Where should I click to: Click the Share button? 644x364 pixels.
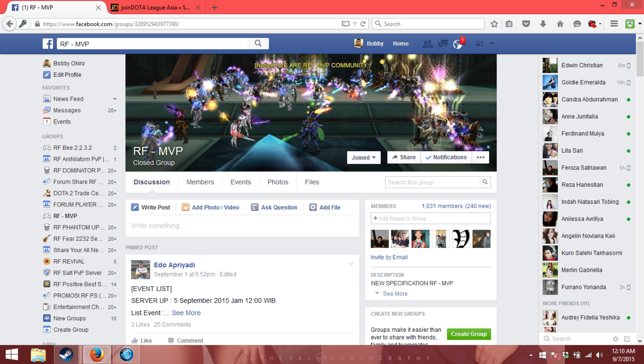point(404,158)
